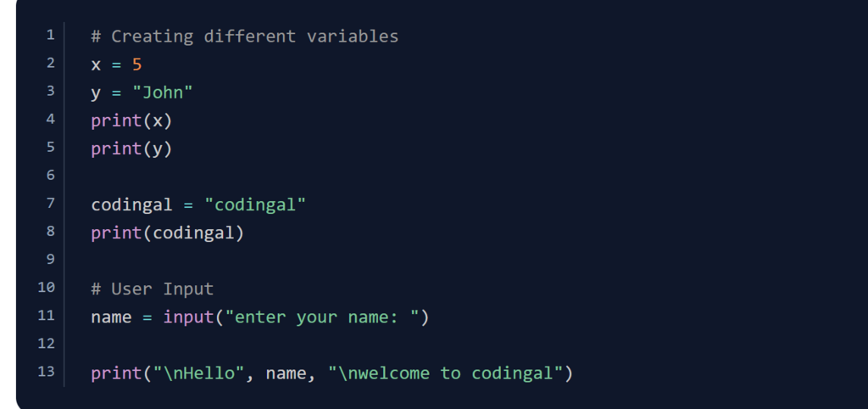
Task: Click the "enter your name: " string
Action: [x=322, y=317]
